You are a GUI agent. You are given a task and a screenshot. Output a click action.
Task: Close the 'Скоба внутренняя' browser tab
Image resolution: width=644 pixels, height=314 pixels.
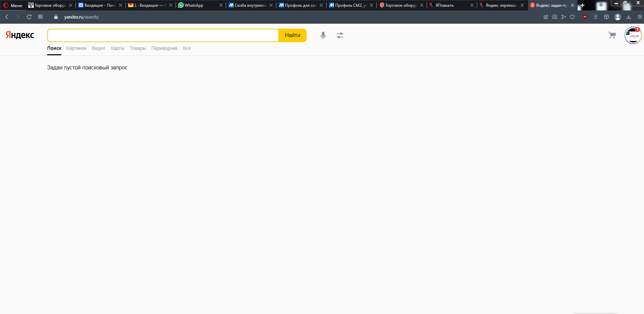271,5
